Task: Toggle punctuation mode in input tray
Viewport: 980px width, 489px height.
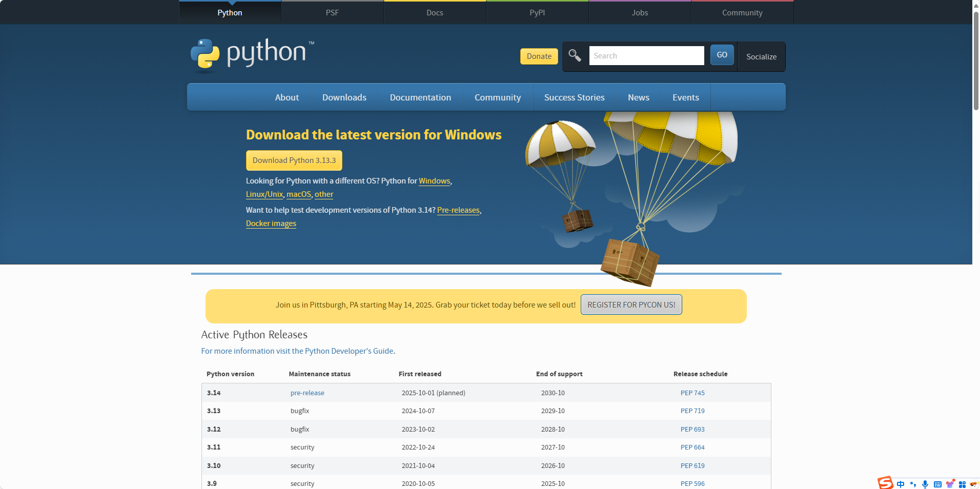Action: coord(912,484)
